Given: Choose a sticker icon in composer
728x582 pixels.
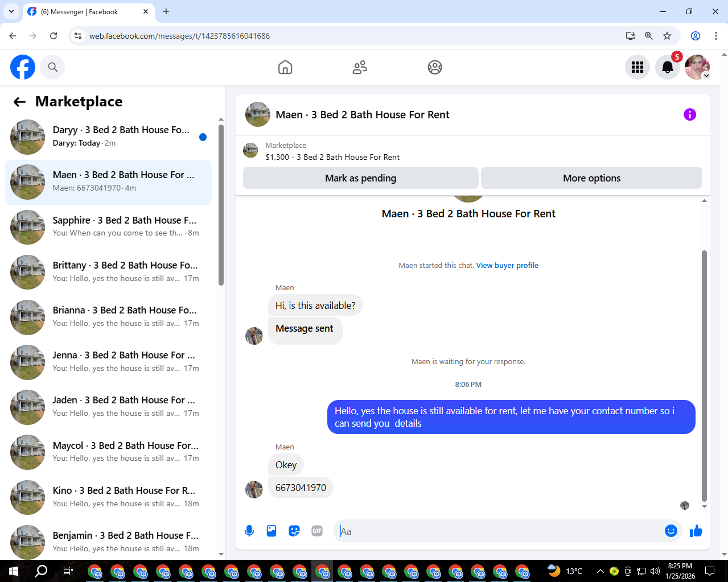Looking at the screenshot, I should pyautogui.click(x=294, y=531).
